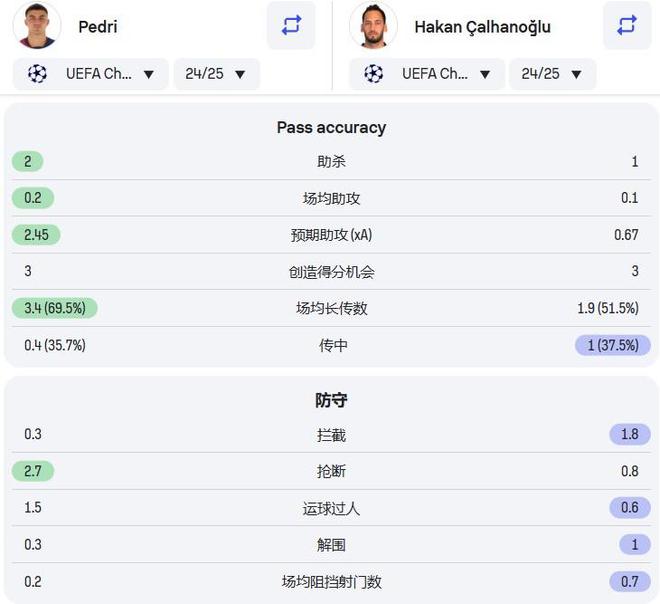Click Çalhanoğlu's 1 (37.5%) crosses badge
Image resolution: width=660 pixels, height=604 pixels.
pyautogui.click(x=612, y=345)
